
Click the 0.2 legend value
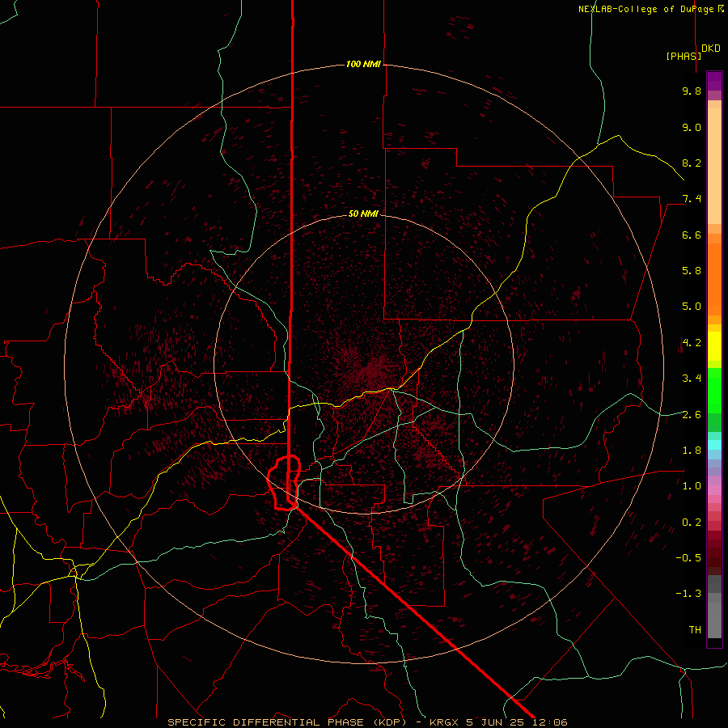(x=692, y=523)
